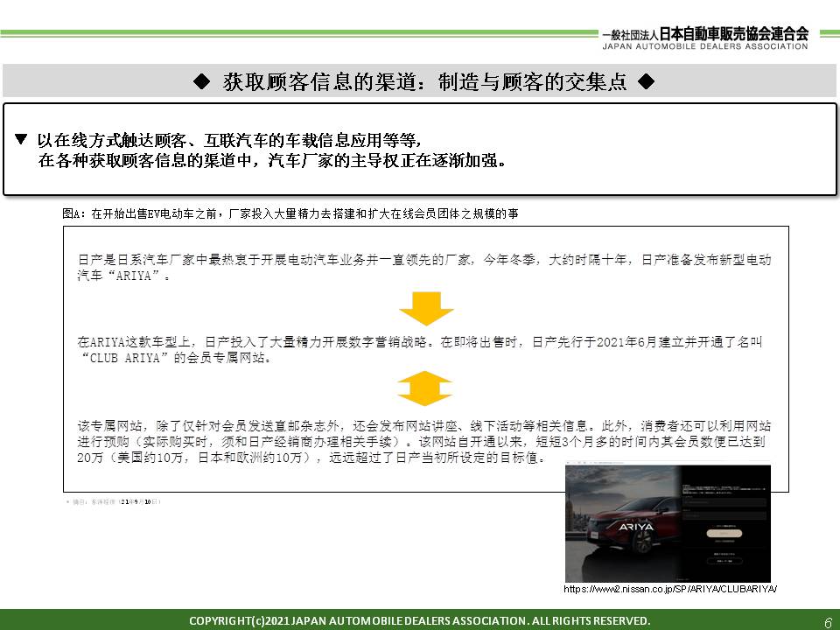Viewport: 840px width, 630px height.
Task: Click the diamond right of the title
Action: [x=647, y=82]
